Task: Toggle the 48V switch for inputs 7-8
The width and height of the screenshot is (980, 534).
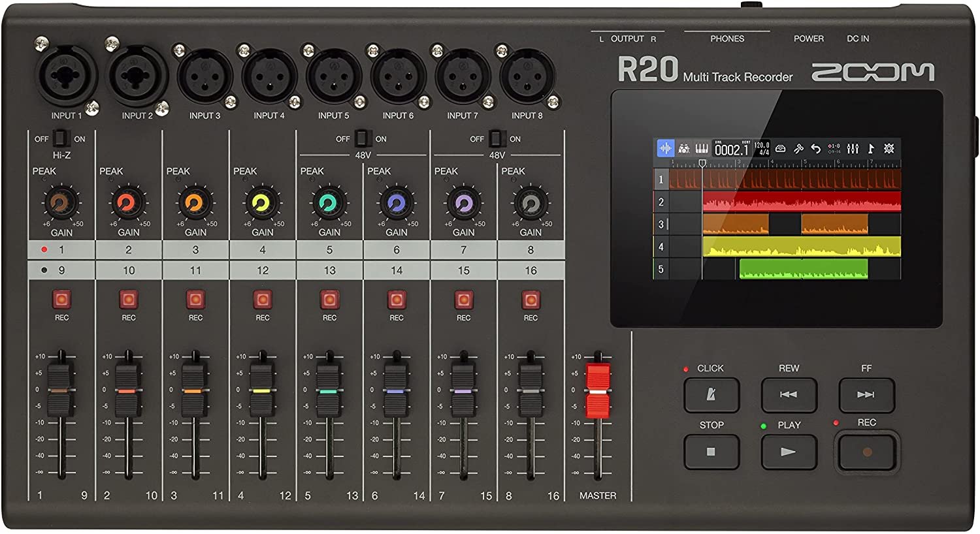Action: tap(497, 138)
